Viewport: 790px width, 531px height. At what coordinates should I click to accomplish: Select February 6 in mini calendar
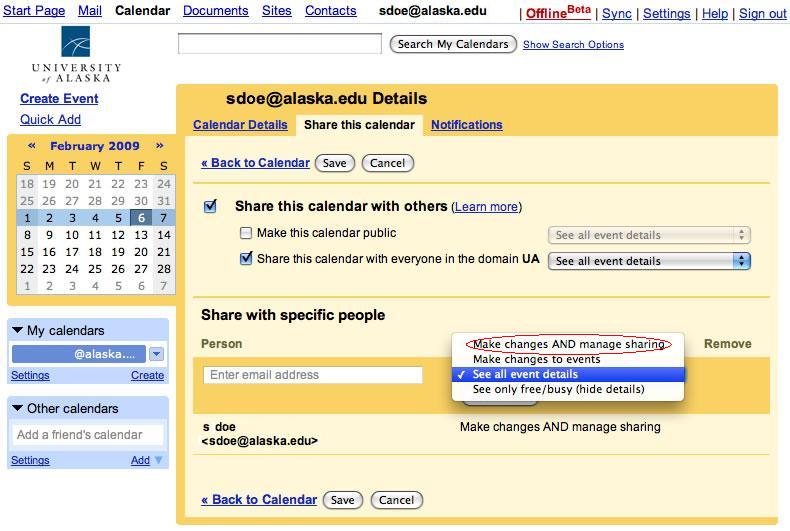141,218
